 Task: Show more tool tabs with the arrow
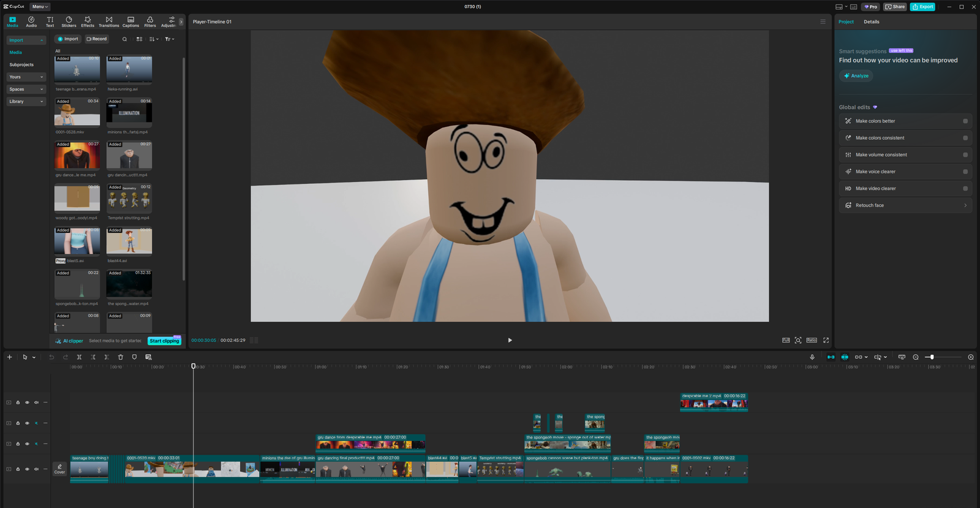pos(181,22)
